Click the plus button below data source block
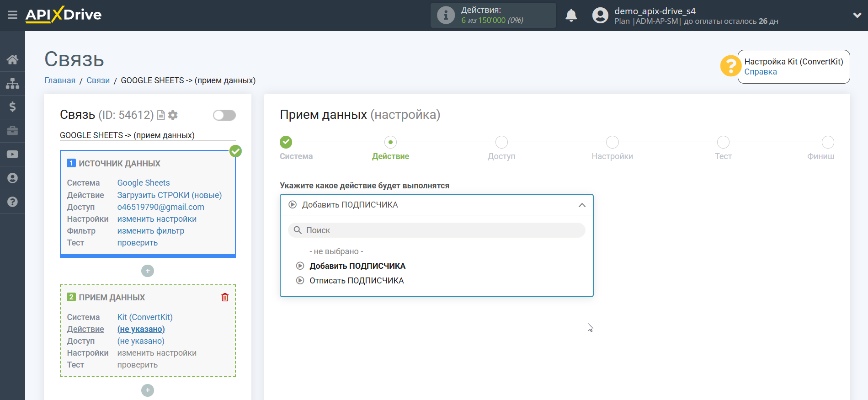This screenshot has width=868, height=400. [x=148, y=271]
